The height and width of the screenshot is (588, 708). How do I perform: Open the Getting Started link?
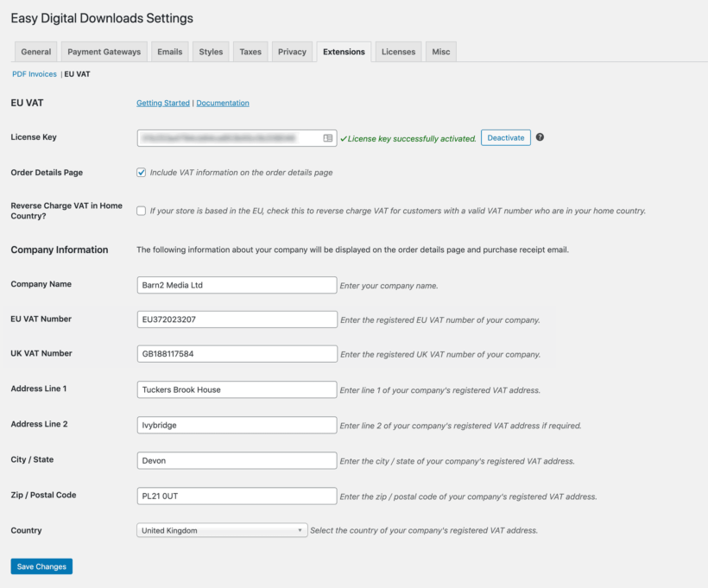[x=163, y=102]
